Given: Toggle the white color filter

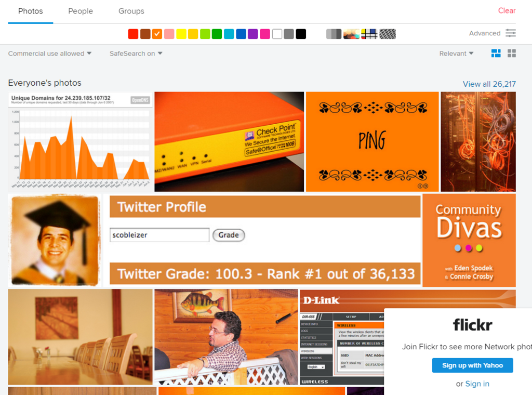Looking at the screenshot, I should (x=277, y=34).
